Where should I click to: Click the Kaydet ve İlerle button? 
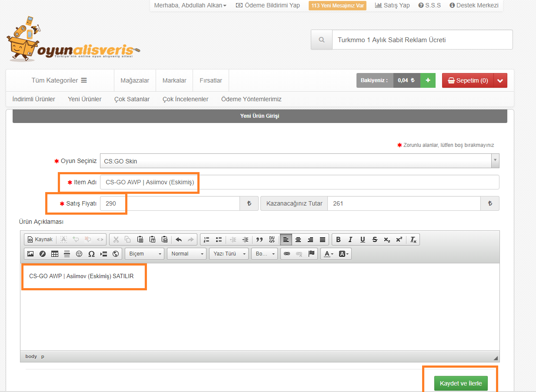[461, 383]
